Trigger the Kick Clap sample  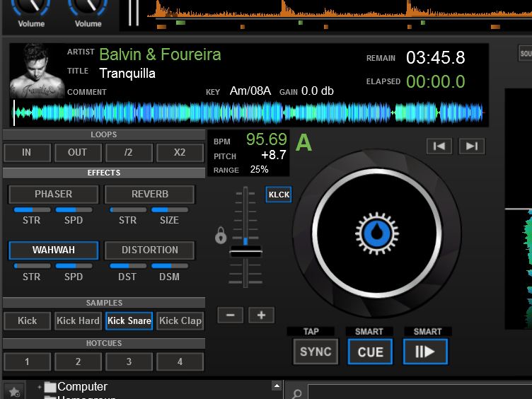tap(180, 321)
